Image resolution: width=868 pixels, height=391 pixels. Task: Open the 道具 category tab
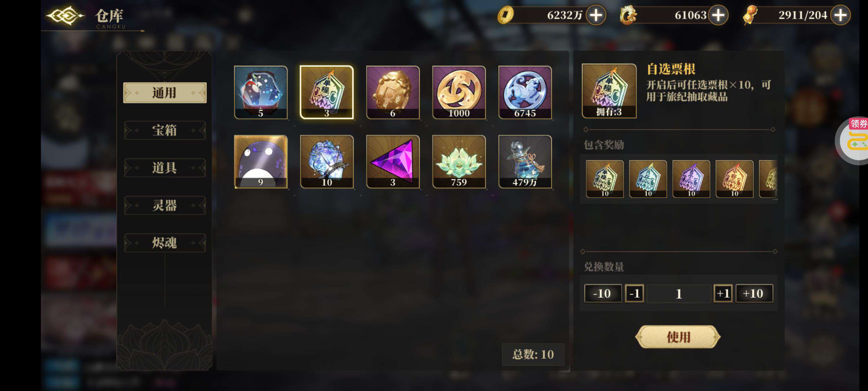165,168
